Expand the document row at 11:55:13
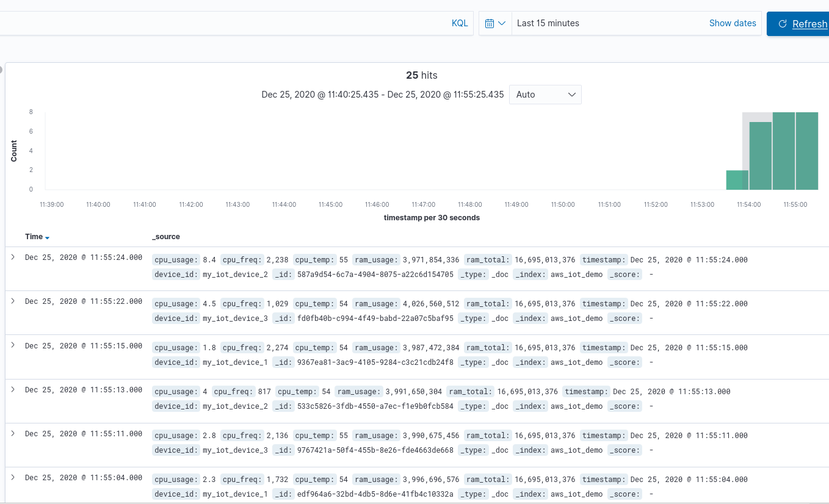 tap(13, 389)
